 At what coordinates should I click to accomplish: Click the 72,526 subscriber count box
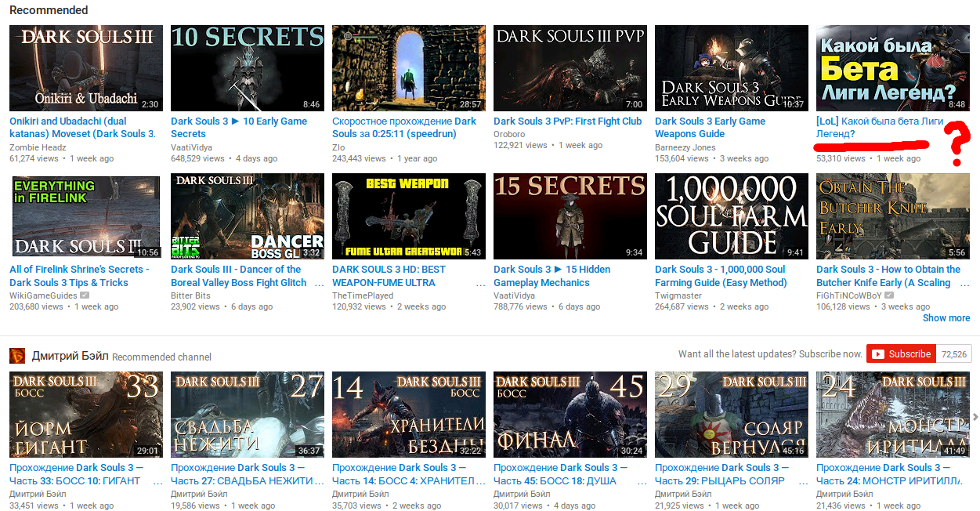pyautogui.click(x=954, y=354)
